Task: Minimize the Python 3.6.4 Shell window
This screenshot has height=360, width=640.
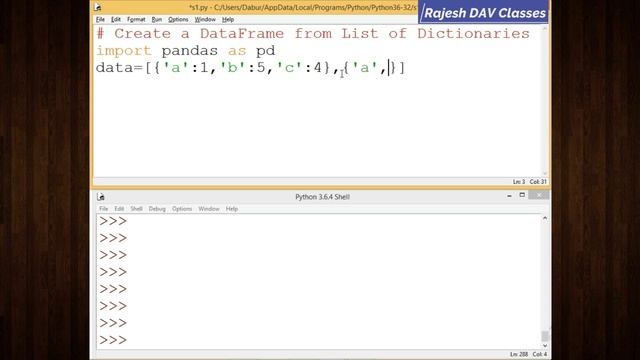Action: coord(509,196)
